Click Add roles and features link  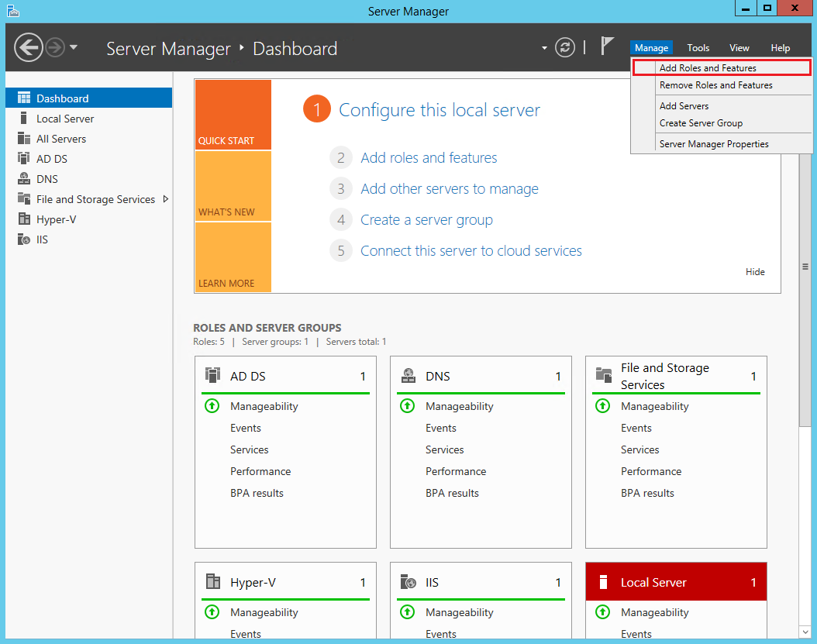click(429, 157)
